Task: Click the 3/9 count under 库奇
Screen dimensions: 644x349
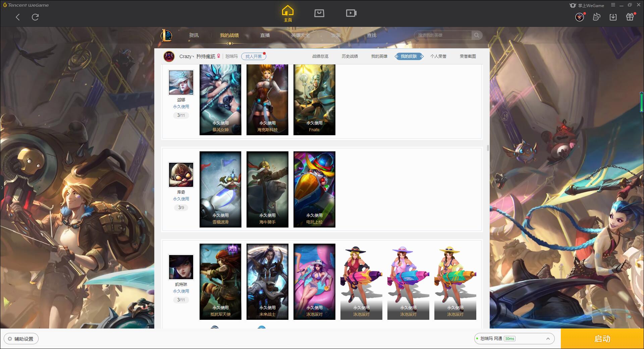Action: pyautogui.click(x=181, y=207)
